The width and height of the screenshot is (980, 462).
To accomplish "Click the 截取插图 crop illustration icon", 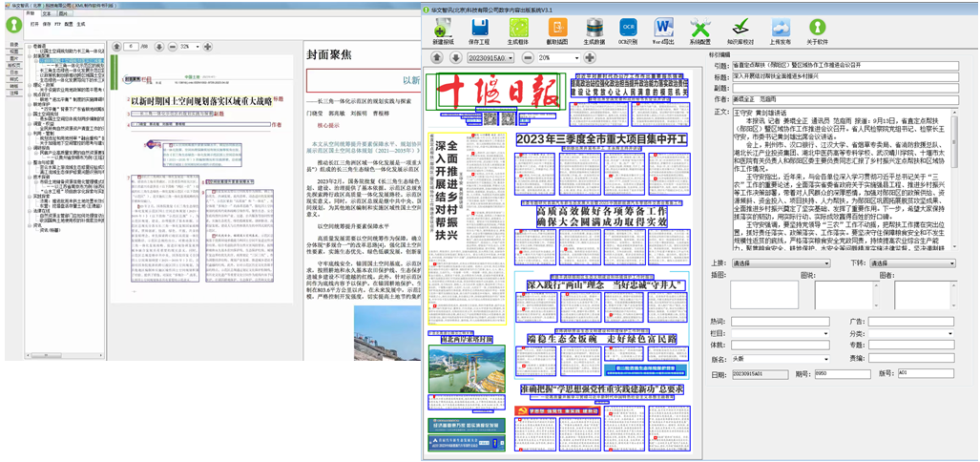I will (x=556, y=31).
